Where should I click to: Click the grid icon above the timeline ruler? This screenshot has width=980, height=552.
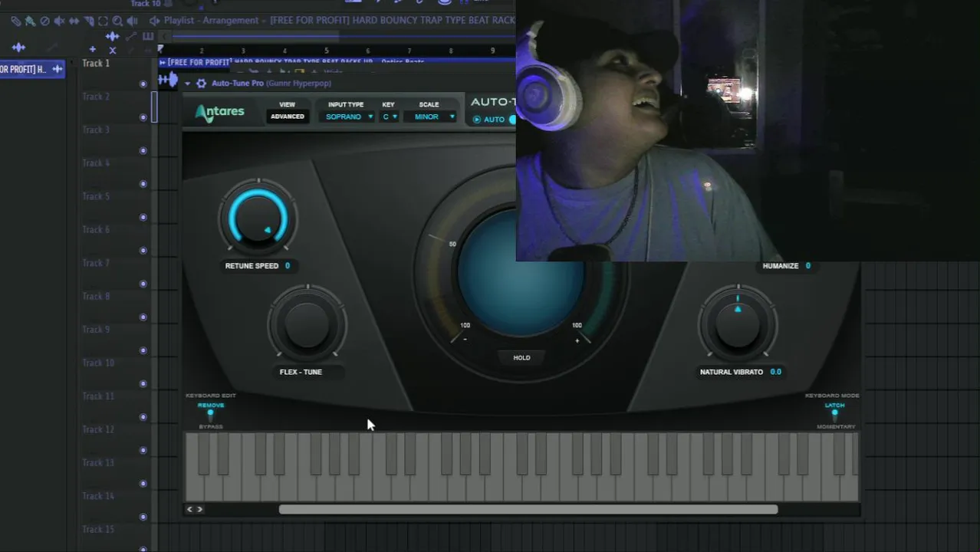[148, 36]
